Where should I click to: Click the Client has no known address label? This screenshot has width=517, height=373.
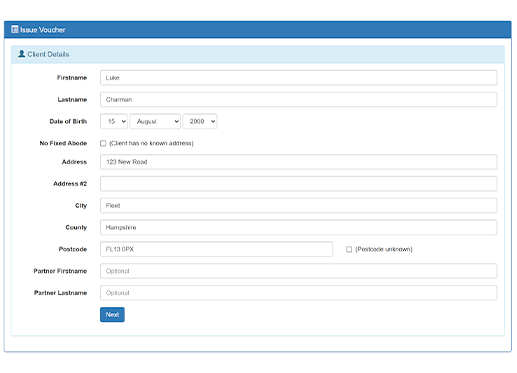pyautogui.click(x=151, y=143)
